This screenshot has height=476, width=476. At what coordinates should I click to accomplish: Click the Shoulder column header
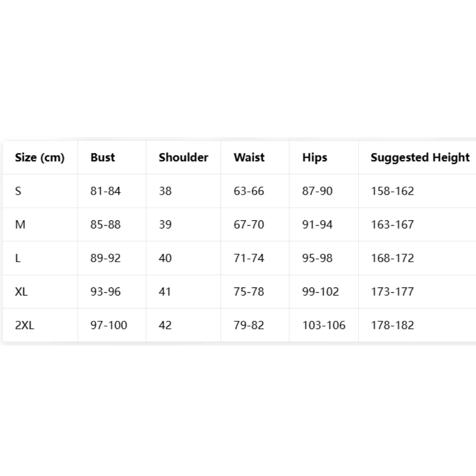pos(183,158)
